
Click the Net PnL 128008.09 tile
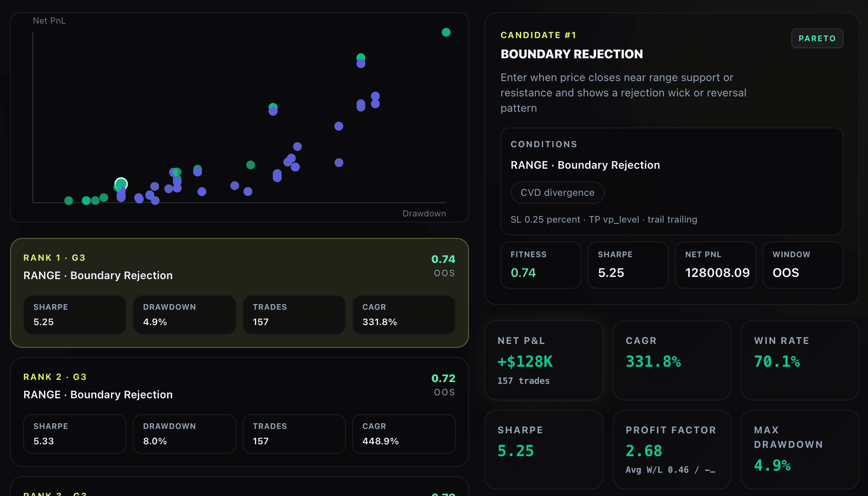pyautogui.click(x=716, y=265)
